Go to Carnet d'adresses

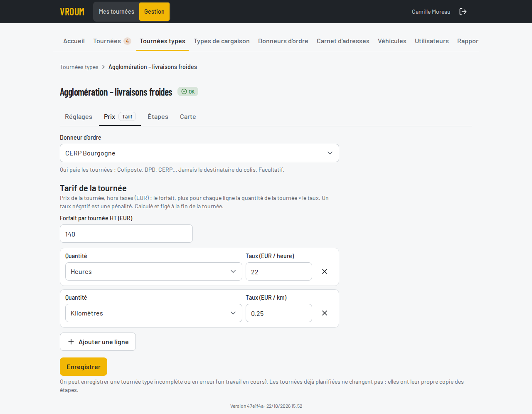tap(343, 41)
